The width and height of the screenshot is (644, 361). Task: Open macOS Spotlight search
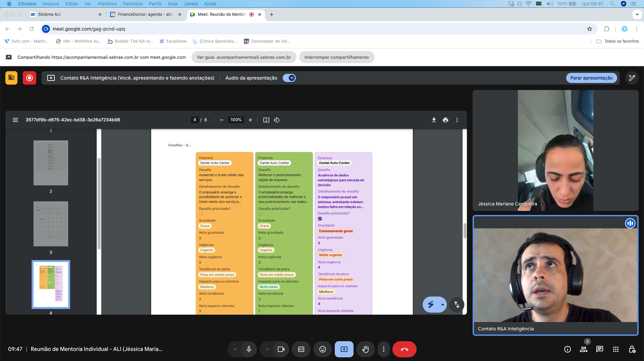click(x=612, y=4)
